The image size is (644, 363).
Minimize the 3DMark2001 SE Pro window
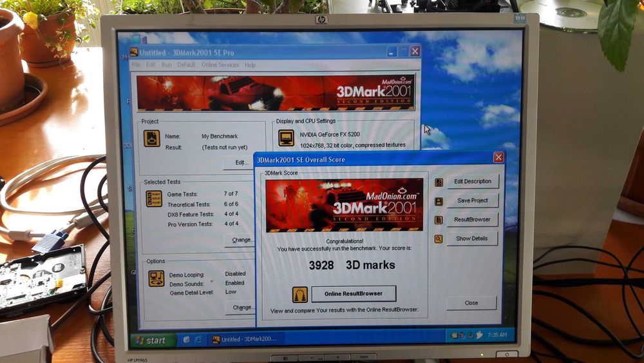click(x=392, y=52)
